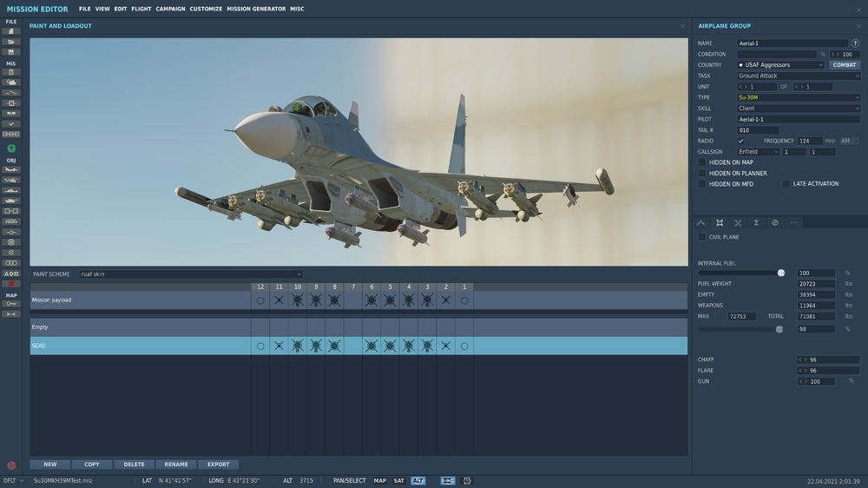This screenshot has height=488, width=868.
Task: Enable HIDDEN ON MAP checkbox
Action: tap(702, 162)
